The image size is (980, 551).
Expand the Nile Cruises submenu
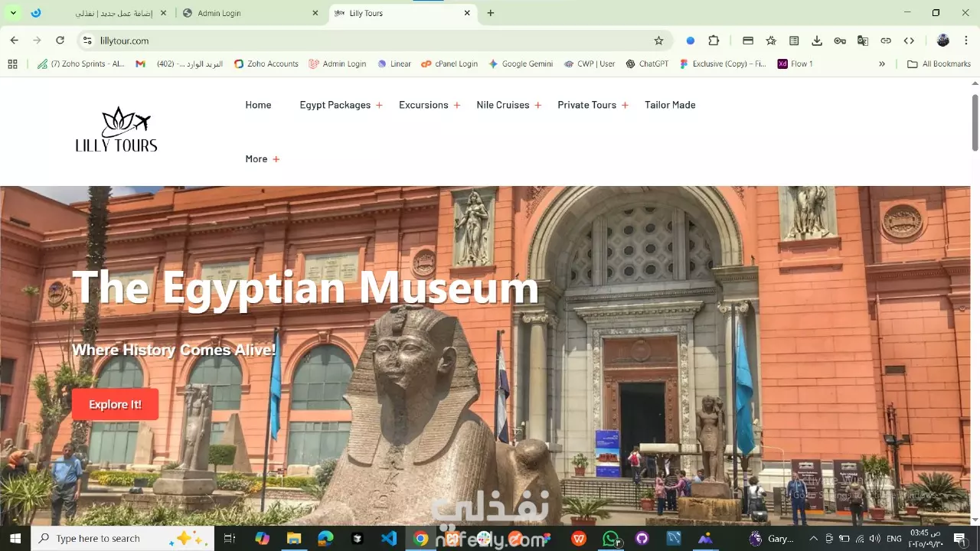pos(537,106)
